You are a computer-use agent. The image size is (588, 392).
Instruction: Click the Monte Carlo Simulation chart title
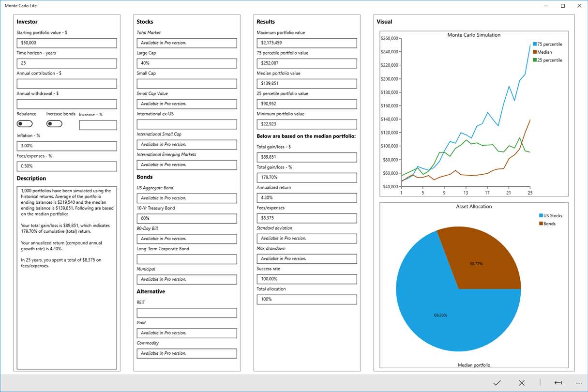[474, 35]
